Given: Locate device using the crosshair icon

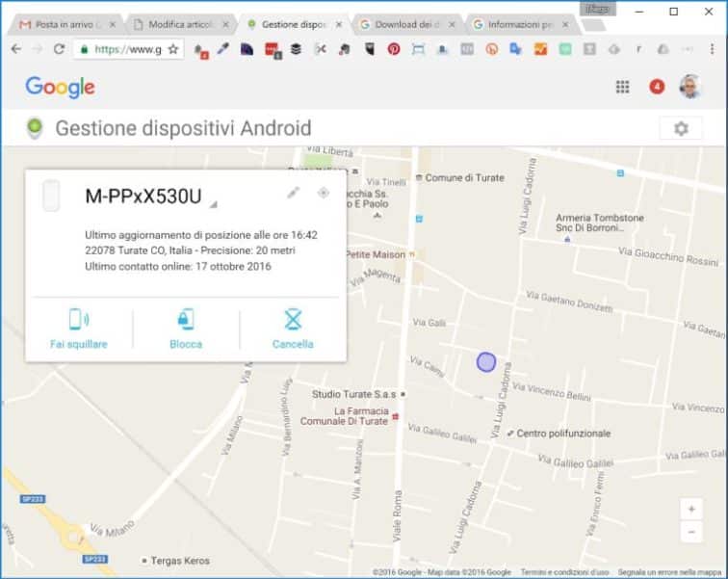Looking at the screenshot, I should pos(324,193).
